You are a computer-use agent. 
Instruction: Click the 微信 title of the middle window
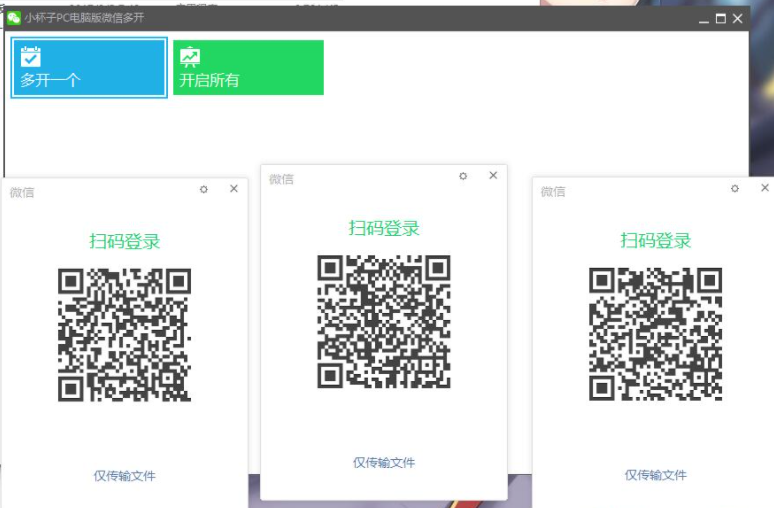click(281, 179)
